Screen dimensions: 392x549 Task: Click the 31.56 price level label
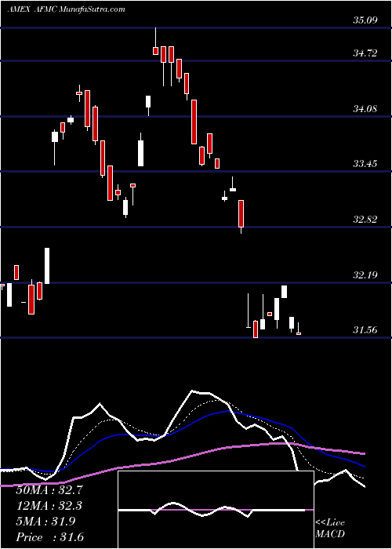[x=365, y=330]
